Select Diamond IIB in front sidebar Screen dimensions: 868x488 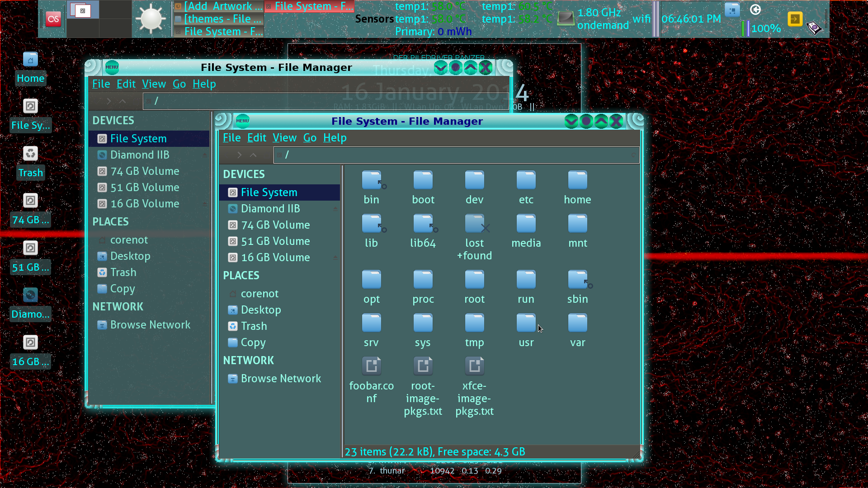(x=279, y=209)
